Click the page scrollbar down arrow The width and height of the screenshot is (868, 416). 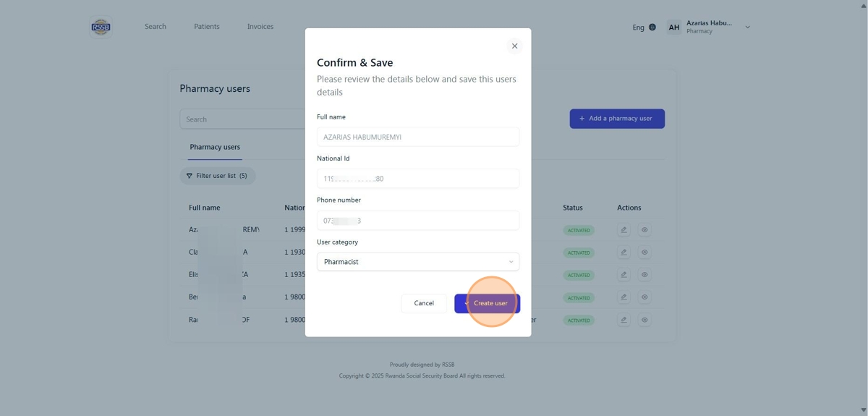tap(864, 411)
